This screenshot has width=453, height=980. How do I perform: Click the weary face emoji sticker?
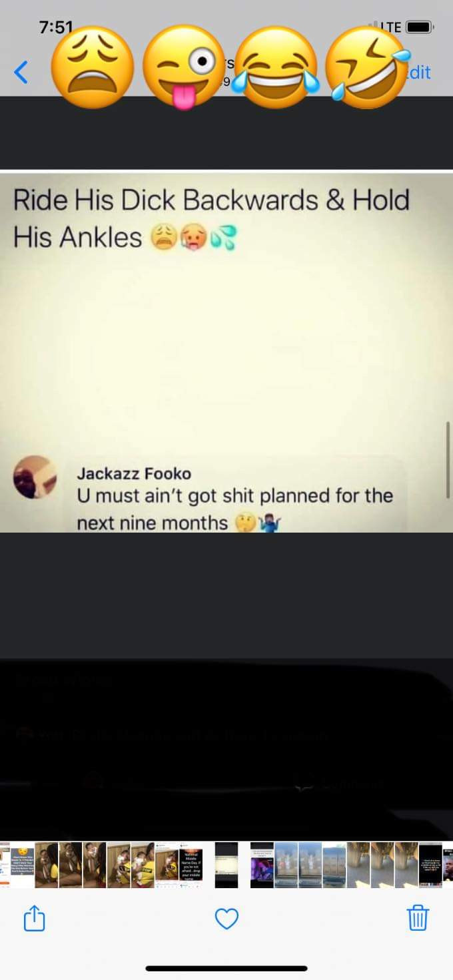pyautogui.click(x=93, y=67)
